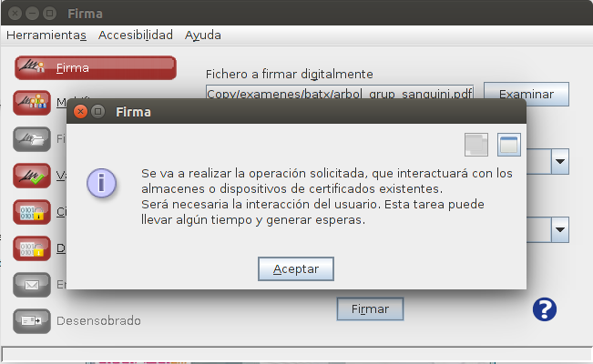Confirm the dialog with Aceptar

(x=296, y=269)
